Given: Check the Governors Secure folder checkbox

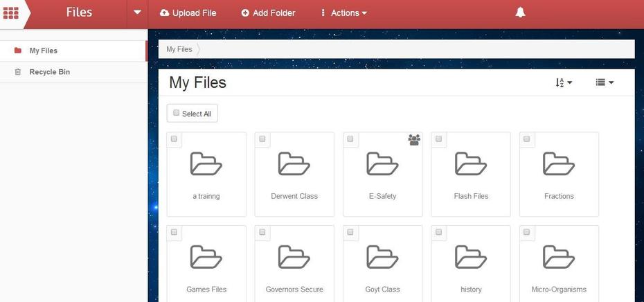Looking at the screenshot, I should click(262, 232).
